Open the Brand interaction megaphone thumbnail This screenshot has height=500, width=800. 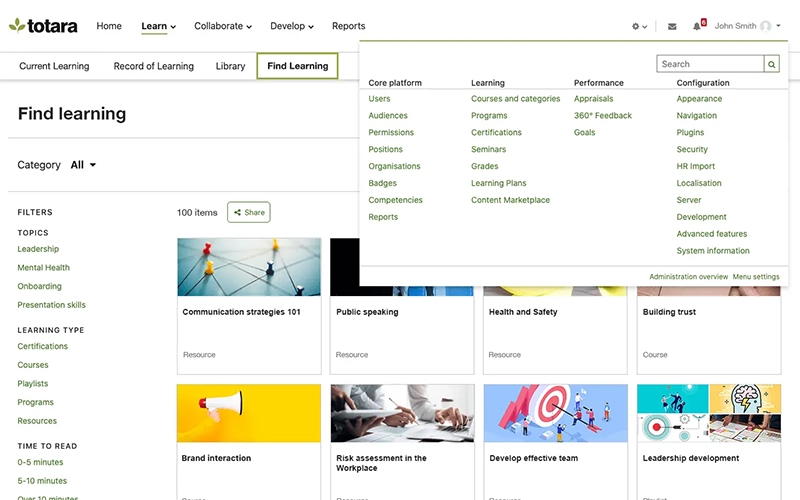(x=249, y=413)
